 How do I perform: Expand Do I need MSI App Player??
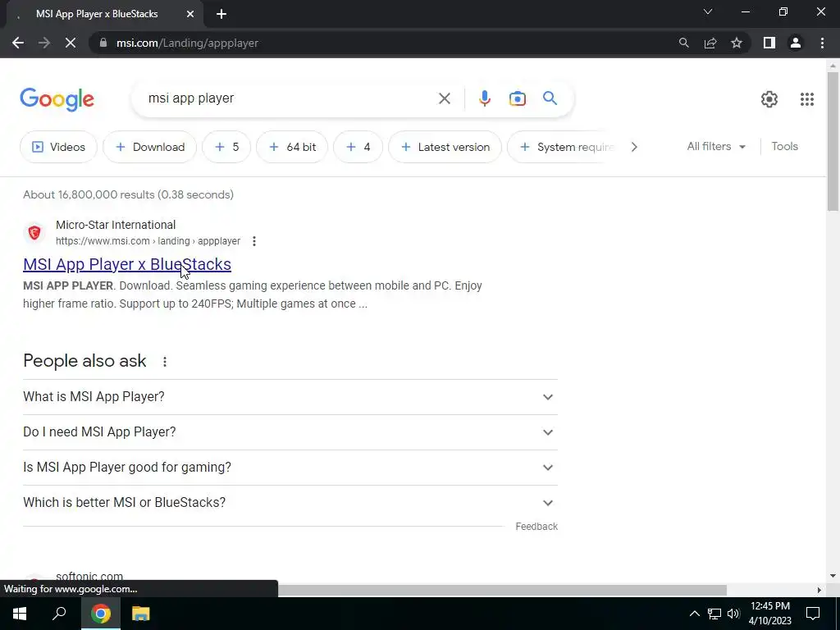click(x=290, y=432)
